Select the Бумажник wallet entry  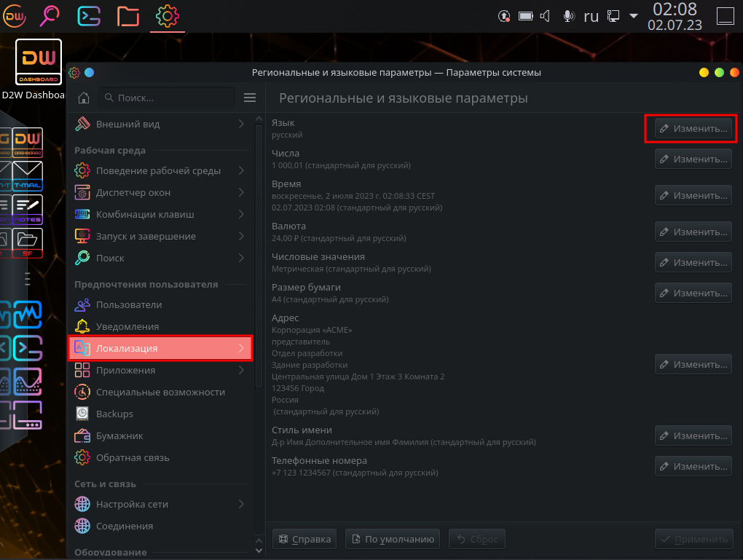[119, 435]
